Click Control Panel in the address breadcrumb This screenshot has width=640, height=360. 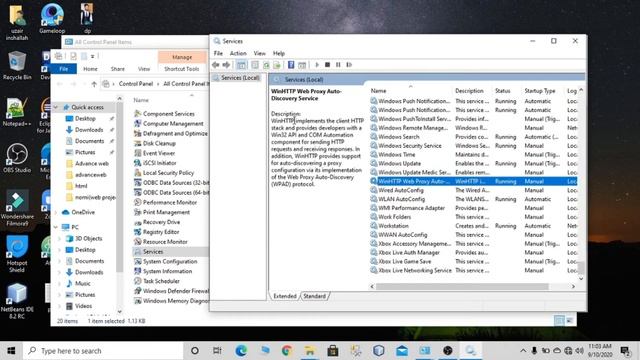[136, 84]
